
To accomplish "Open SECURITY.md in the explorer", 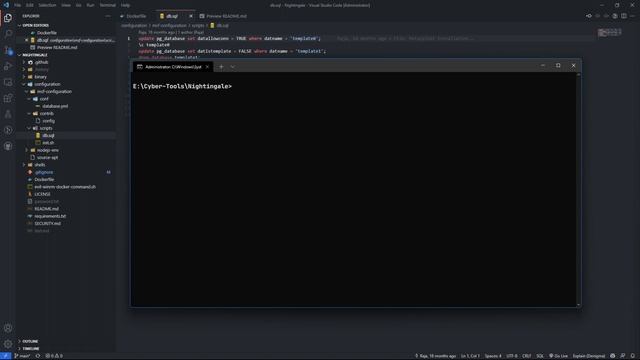I will (x=47, y=224).
